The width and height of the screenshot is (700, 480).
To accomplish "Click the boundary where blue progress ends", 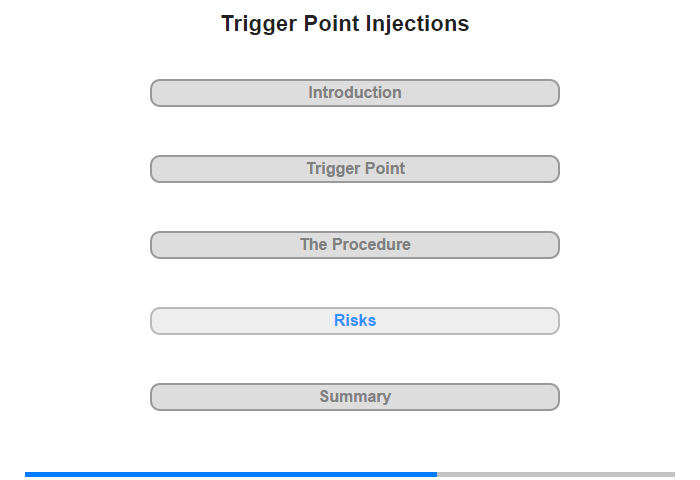I will 437,474.
